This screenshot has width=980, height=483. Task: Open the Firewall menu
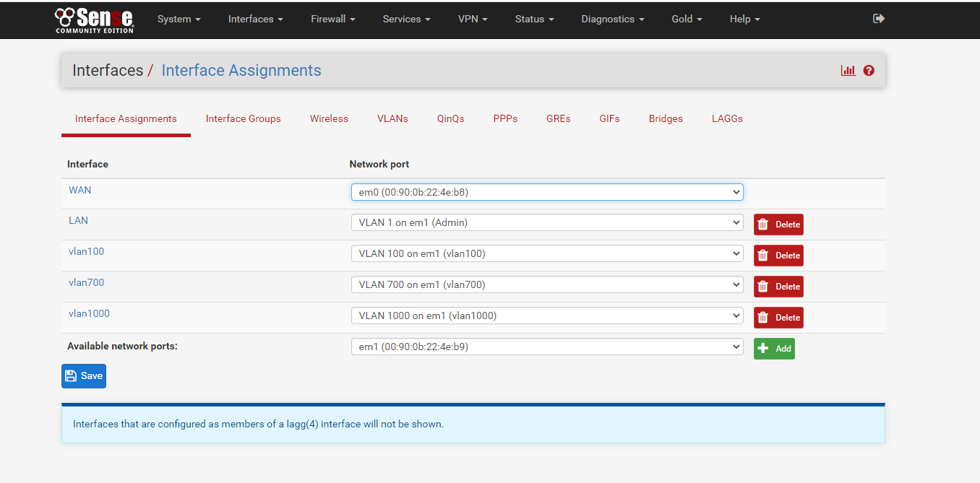[332, 19]
